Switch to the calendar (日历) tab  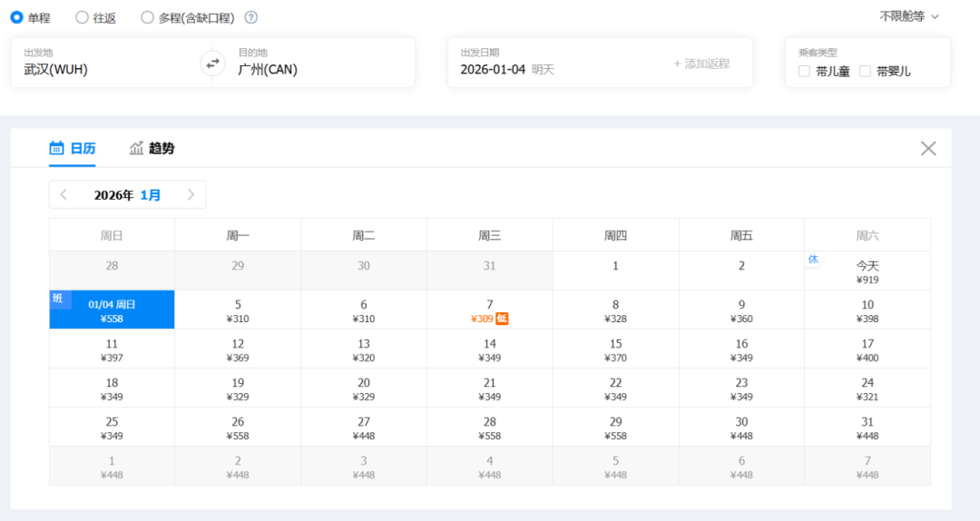(x=73, y=148)
